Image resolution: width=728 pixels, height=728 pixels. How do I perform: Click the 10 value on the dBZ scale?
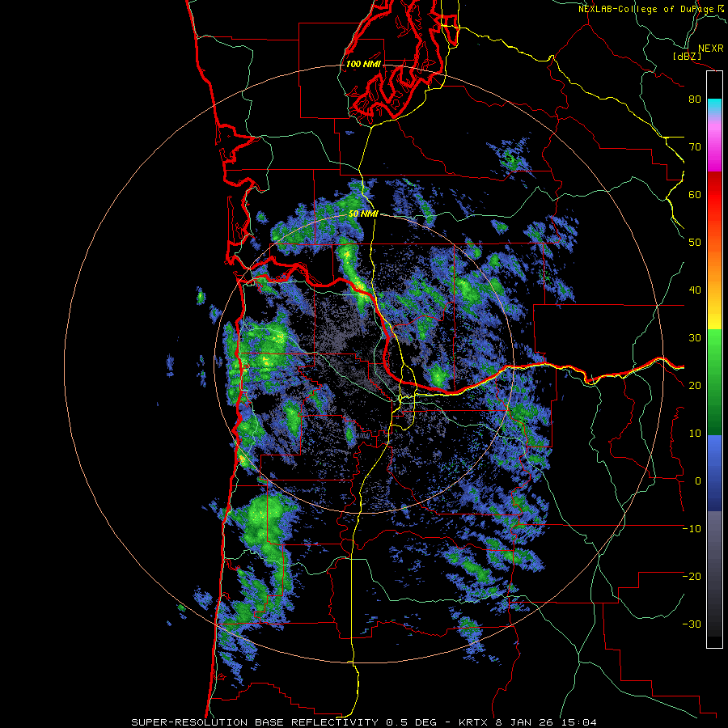(x=695, y=434)
